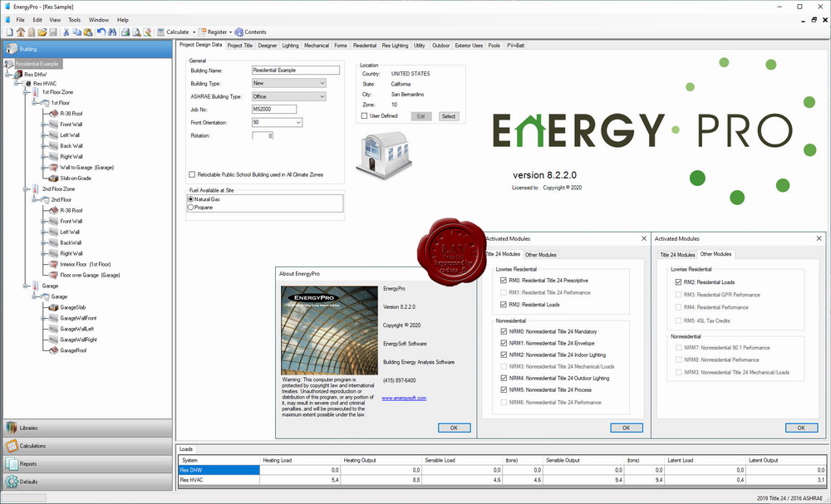The image size is (831, 504).
Task: Switch to the Res Lighting tab
Action: coord(395,46)
